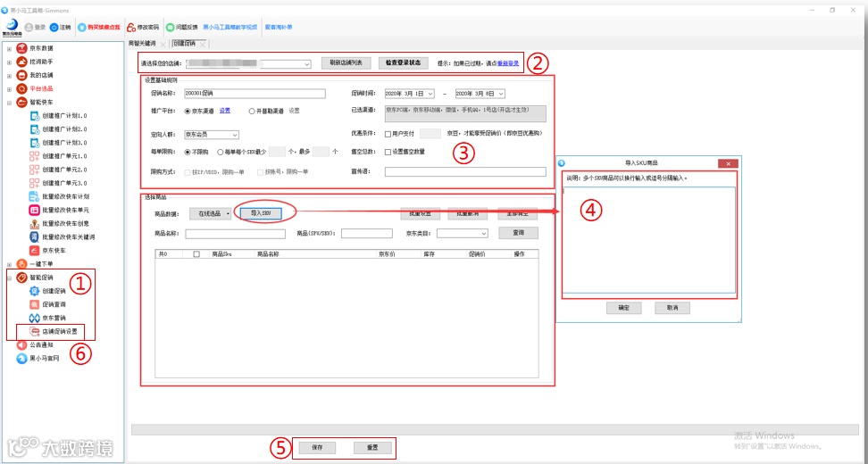Click the 登录 toolbar item
This screenshot has width=868, height=464.
click(x=36, y=27)
